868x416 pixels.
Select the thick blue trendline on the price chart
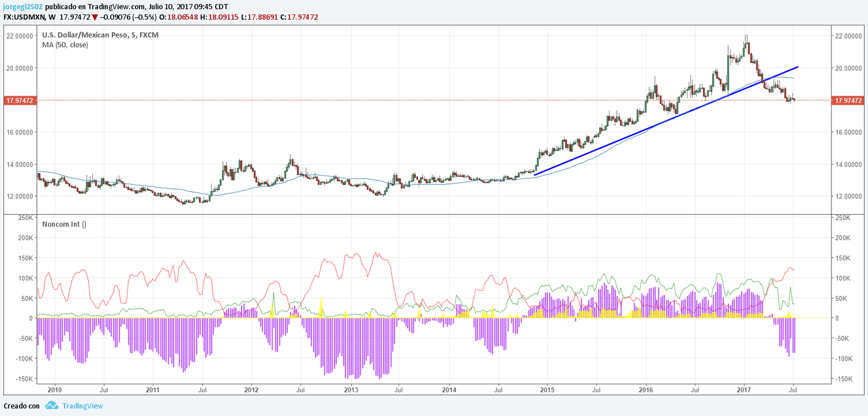click(x=666, y=121)
